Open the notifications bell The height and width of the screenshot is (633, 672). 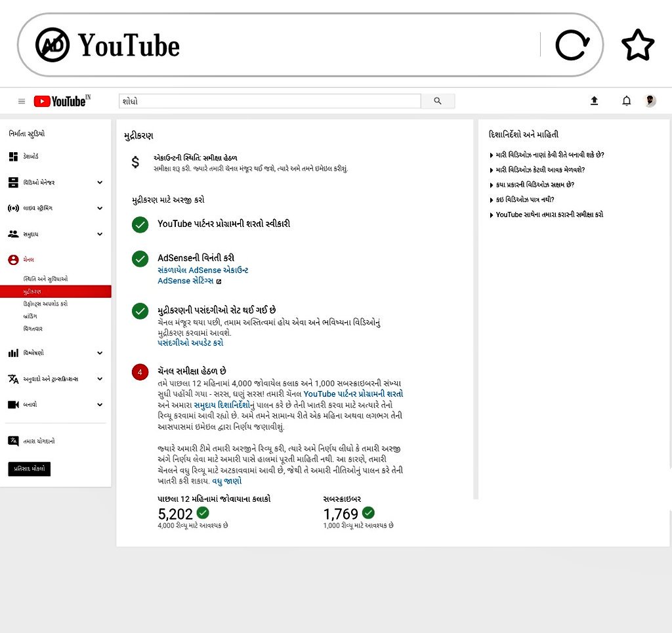[x=626, y=100]
